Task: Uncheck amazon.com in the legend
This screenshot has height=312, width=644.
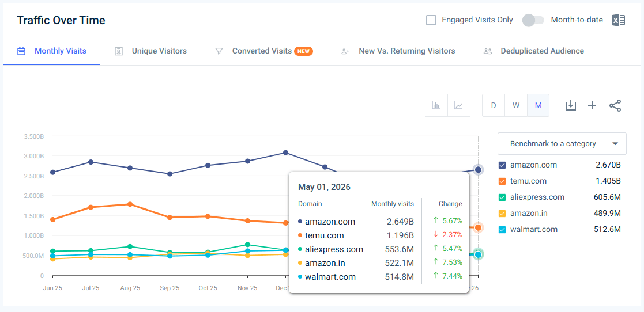Action: (502, 165)
